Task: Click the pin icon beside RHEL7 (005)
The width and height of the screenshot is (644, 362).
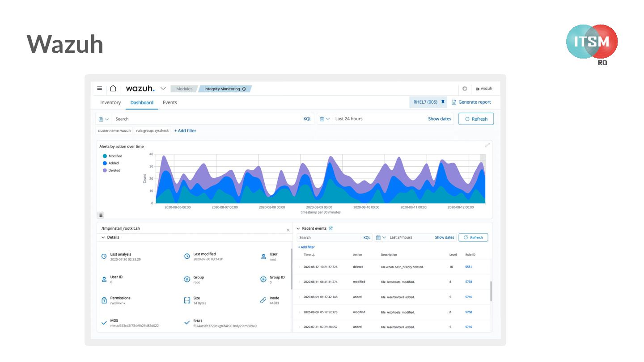Action: pos(443,102)
